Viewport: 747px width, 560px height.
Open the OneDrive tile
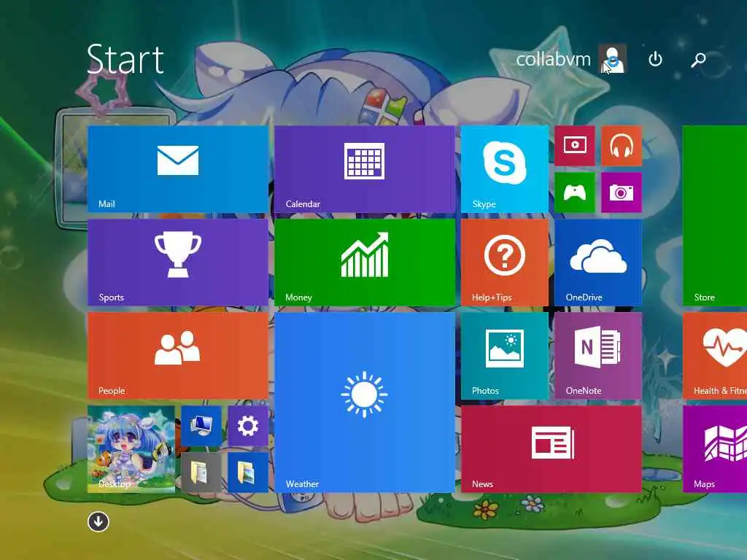click(x=598, y=262)
